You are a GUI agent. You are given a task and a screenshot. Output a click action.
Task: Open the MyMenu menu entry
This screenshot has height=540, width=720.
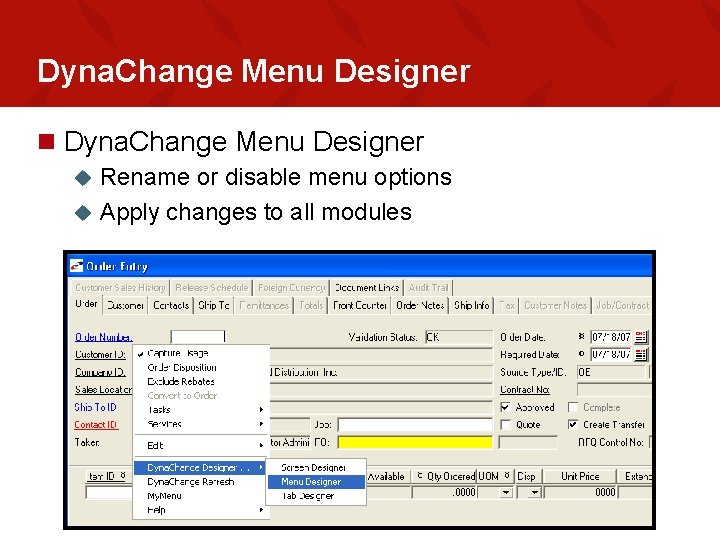point(202,496)
